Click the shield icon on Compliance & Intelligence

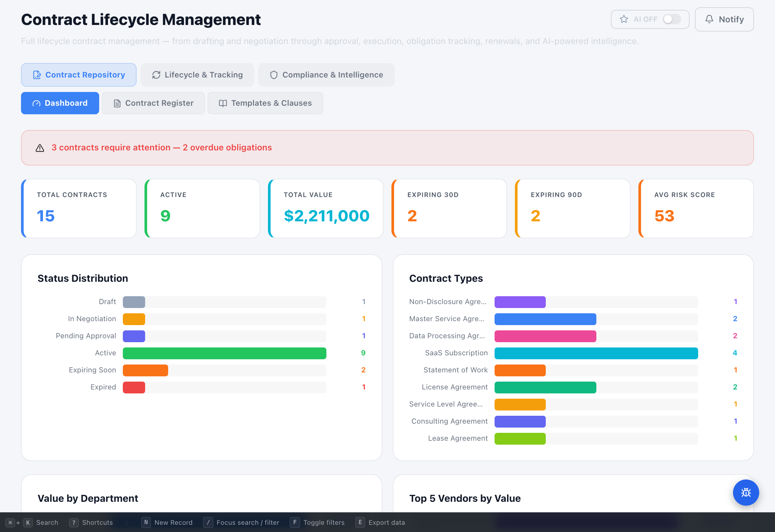click(x=274, y=75)
